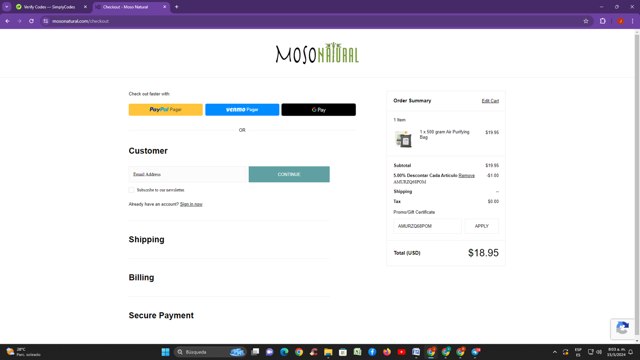Open Word from the taskbar
Viewport: 640px width, 360px height.
[x=416, y=352]
